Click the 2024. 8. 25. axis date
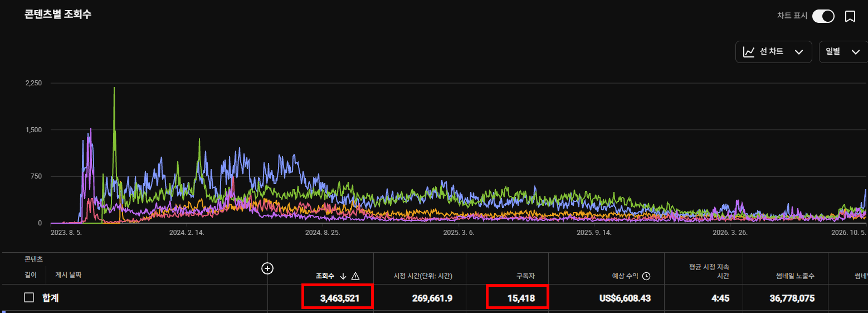This screenshot has width=868, height=313. (323, 233)
